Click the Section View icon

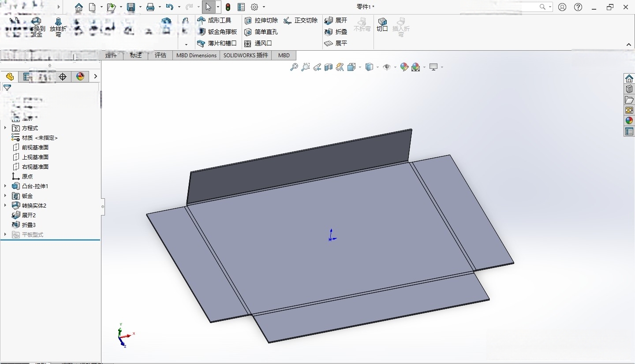click(329, 67)
